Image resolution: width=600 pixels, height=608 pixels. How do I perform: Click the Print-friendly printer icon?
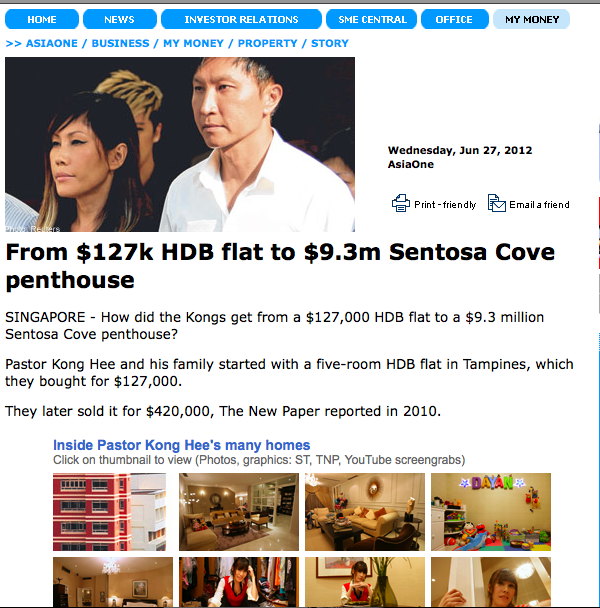coord(401,203)
